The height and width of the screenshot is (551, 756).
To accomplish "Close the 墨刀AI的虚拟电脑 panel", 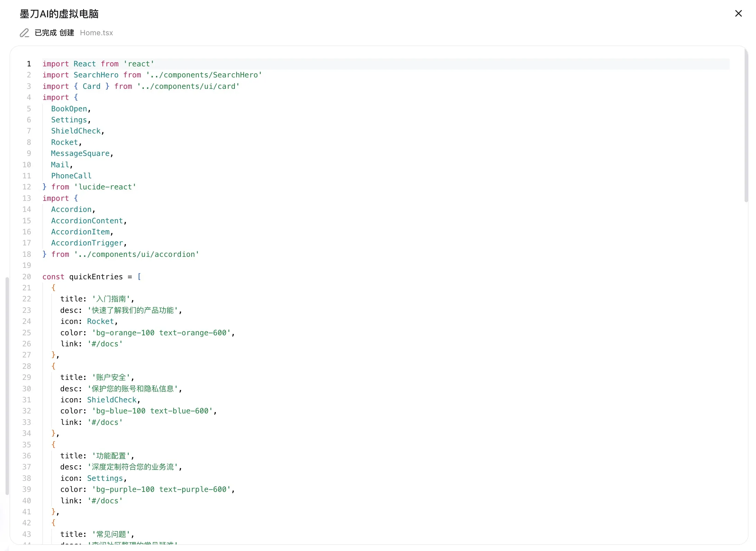I will 738,13.
